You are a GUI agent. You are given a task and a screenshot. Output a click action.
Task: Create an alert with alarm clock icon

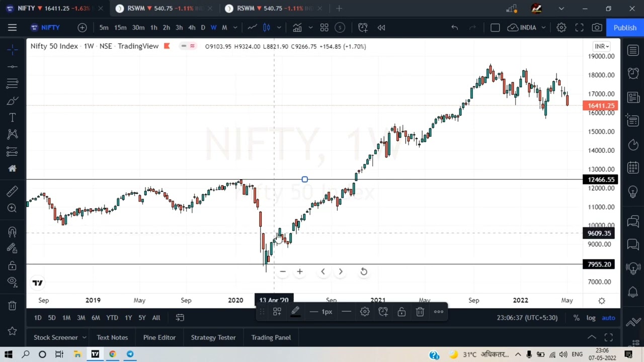click(x=362, y=28)
